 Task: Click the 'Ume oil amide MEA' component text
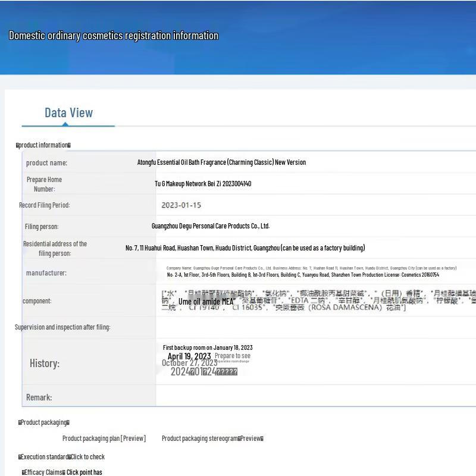pyautogui.click(x=206, y=302)
